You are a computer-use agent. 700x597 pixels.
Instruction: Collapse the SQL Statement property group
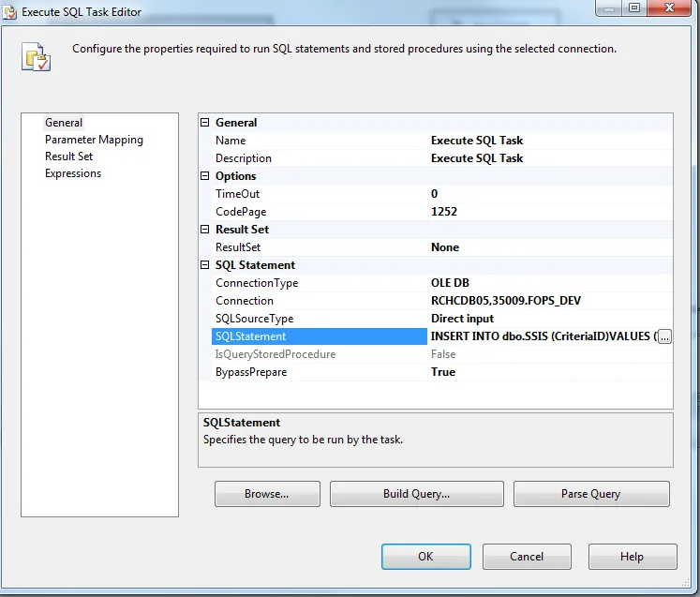point(205,265)
